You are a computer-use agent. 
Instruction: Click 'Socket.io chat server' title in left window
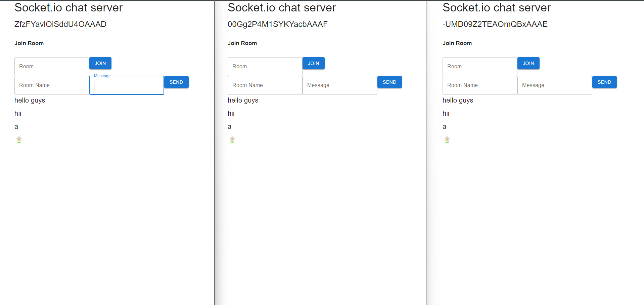(69, 7)
